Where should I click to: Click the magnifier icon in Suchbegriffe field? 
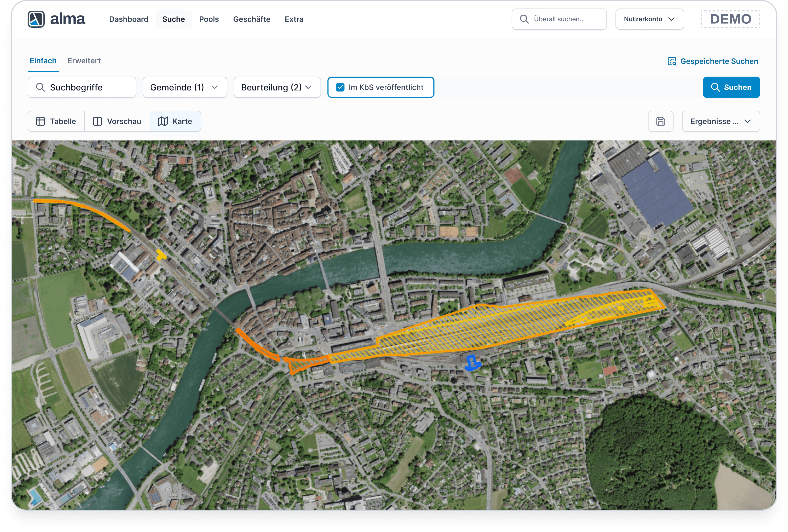click(40, 88)
